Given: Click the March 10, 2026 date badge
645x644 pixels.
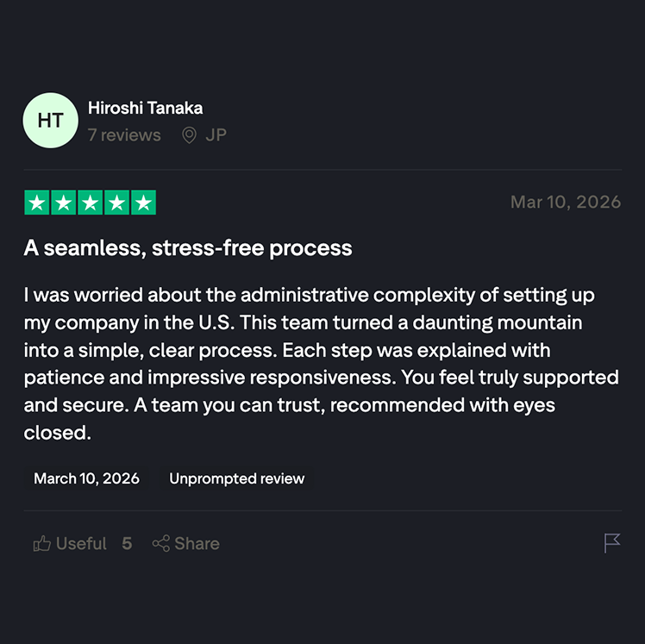Looking at the screenshot, I should [86, 478].
